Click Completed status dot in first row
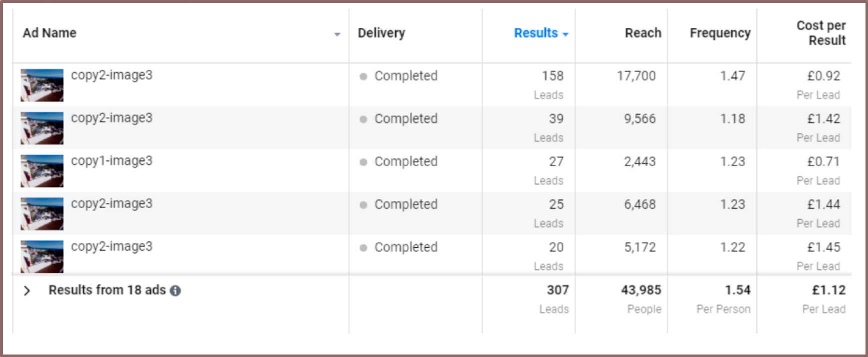Viewport: 868px width, 357px height. pos(363,76)
